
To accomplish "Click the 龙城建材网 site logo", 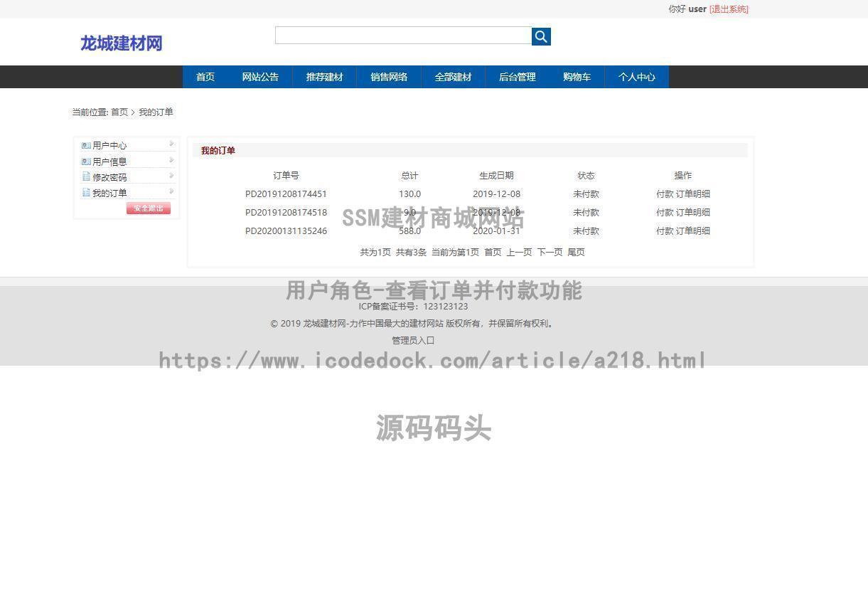I will click(x=121, y=43).
